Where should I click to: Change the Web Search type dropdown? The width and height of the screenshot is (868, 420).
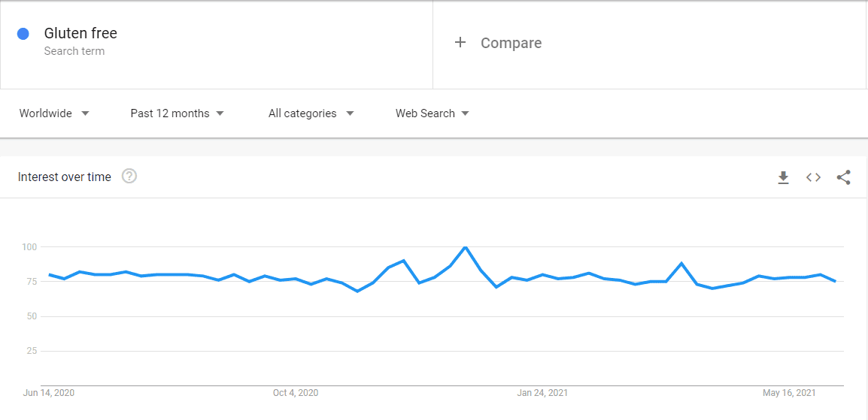tap(432, 113)
